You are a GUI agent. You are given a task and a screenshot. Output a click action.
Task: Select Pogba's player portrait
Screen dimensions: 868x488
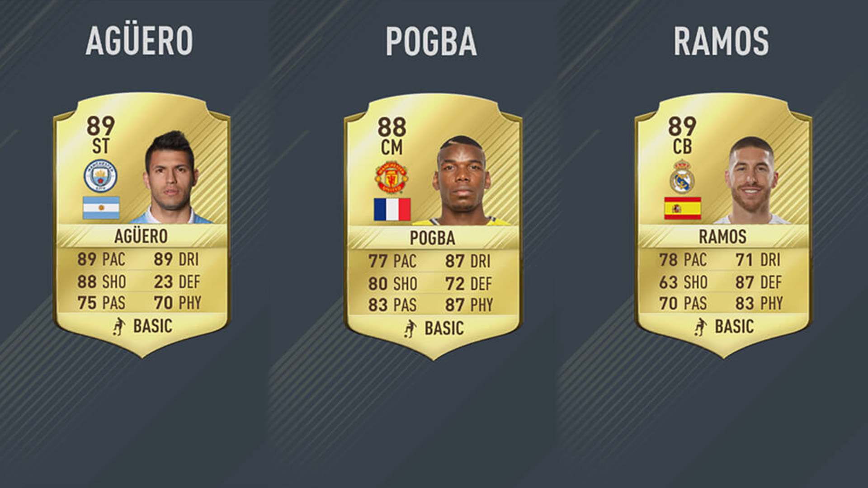coord(462,180)
